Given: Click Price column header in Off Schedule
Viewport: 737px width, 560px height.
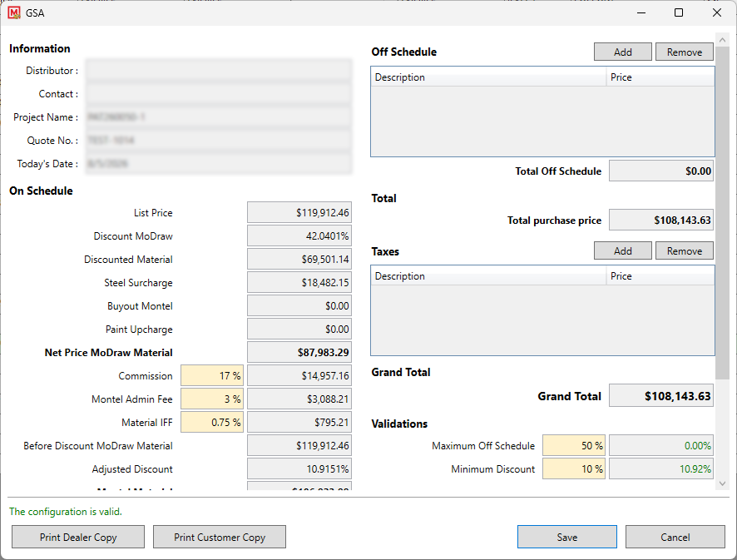Looking at the screenshot, I should (660, 77).
